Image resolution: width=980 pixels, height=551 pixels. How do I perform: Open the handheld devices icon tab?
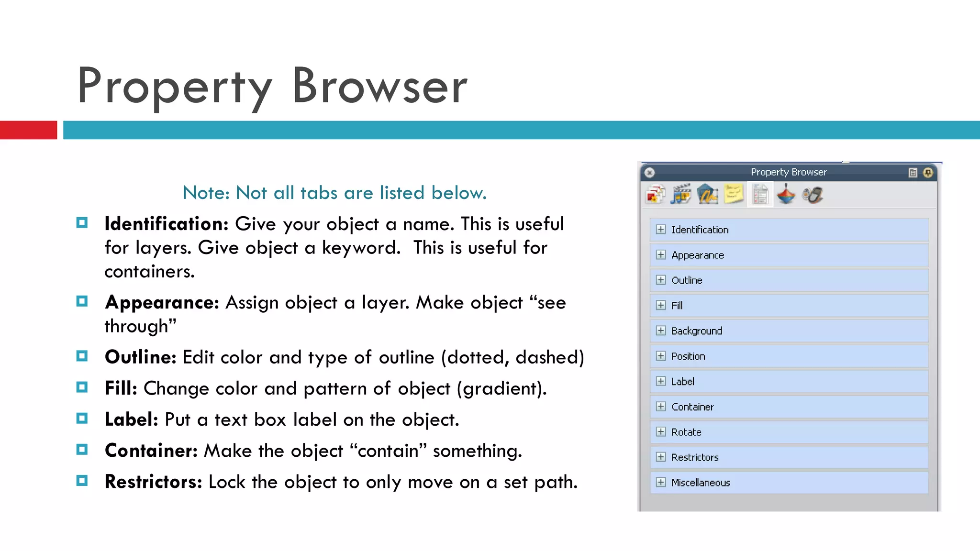point(813,195)
